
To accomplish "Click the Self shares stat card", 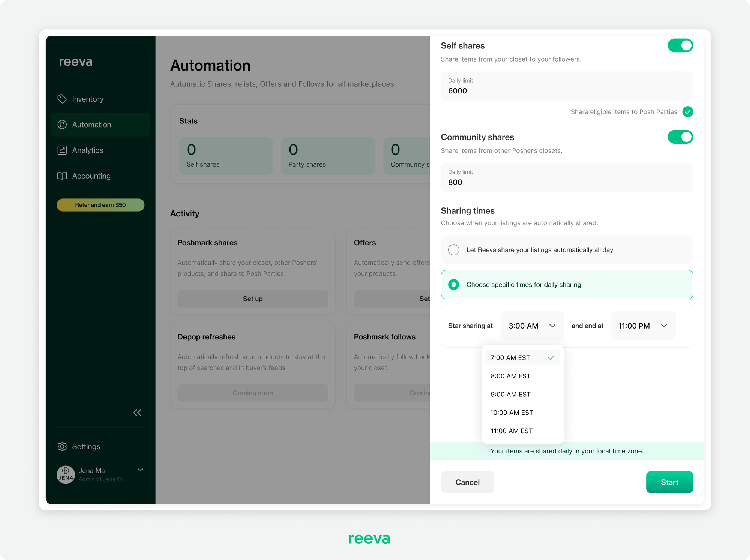I will point(226,156).
